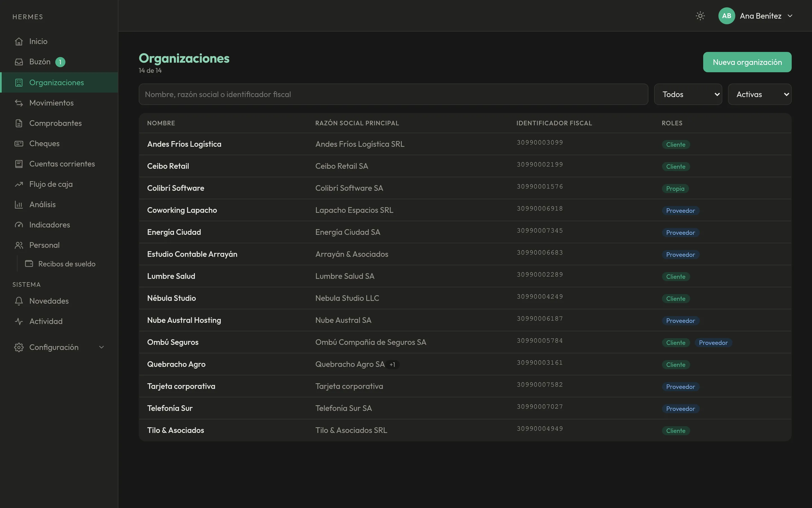Click the Cheques card icon
812x508 pixels.
tap(19, 143)
